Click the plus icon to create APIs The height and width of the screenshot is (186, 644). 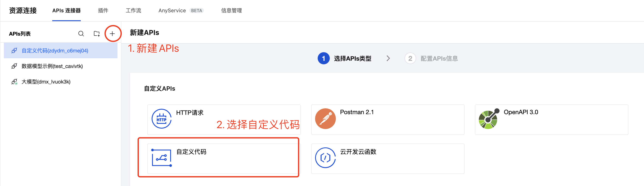point(112,33)
